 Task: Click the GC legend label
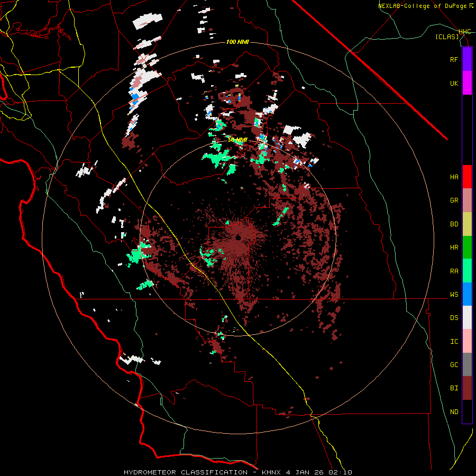[454, 365]
